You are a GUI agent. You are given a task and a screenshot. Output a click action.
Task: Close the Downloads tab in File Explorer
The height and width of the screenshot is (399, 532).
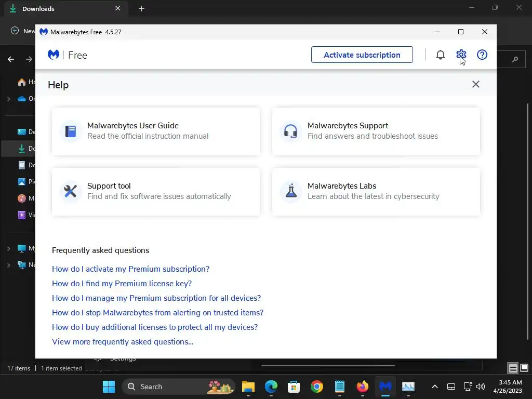(x=118, y=8)
